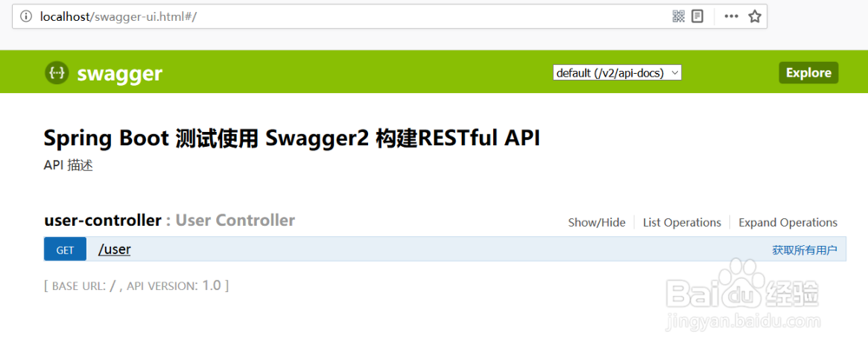Open the page actions three-dots menu
The height and width of the screenshot is (351, 868).
click(x=731, y=17)
